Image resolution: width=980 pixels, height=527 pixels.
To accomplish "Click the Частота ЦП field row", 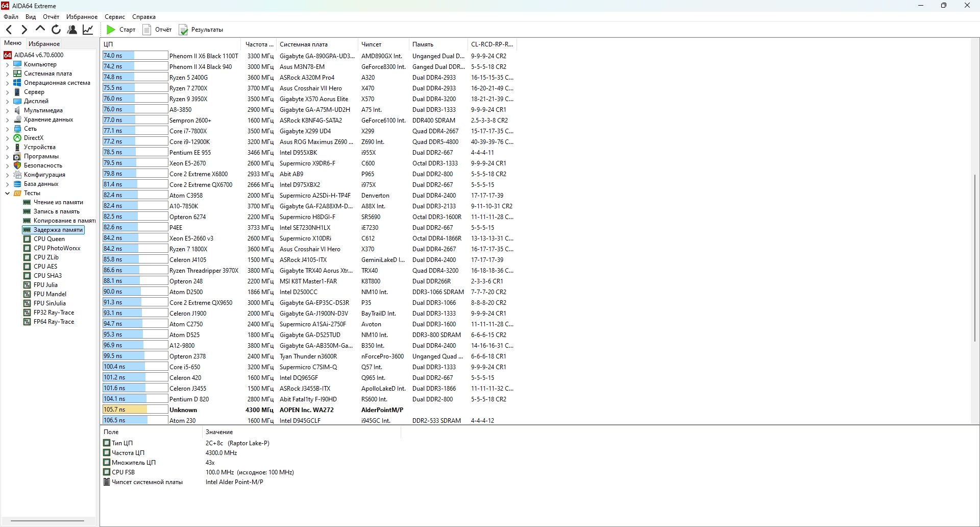I will [251, 453].
